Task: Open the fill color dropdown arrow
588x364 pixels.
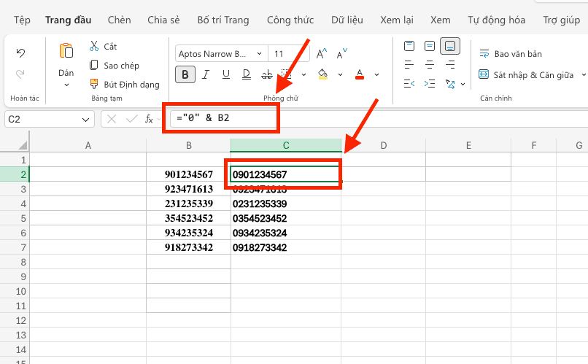Action: tap(340, 74)
